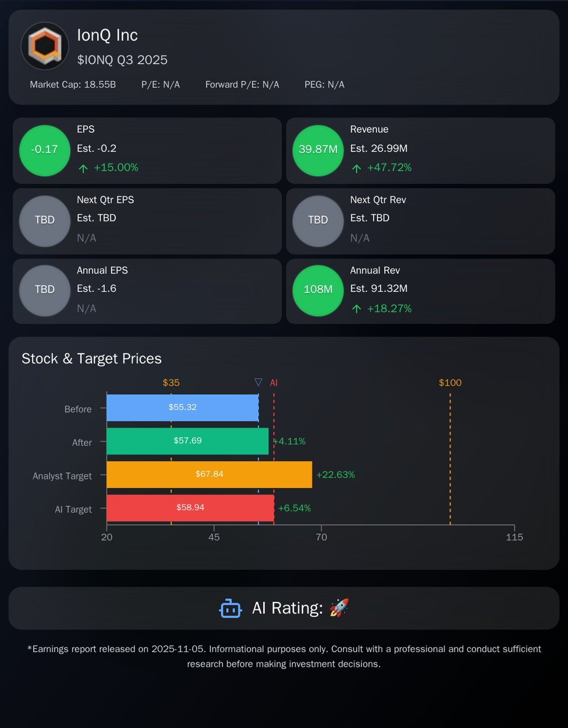This screenshot has height=728, width=568.
Task: Click the blue Before price bar
Action: (182, 408)
